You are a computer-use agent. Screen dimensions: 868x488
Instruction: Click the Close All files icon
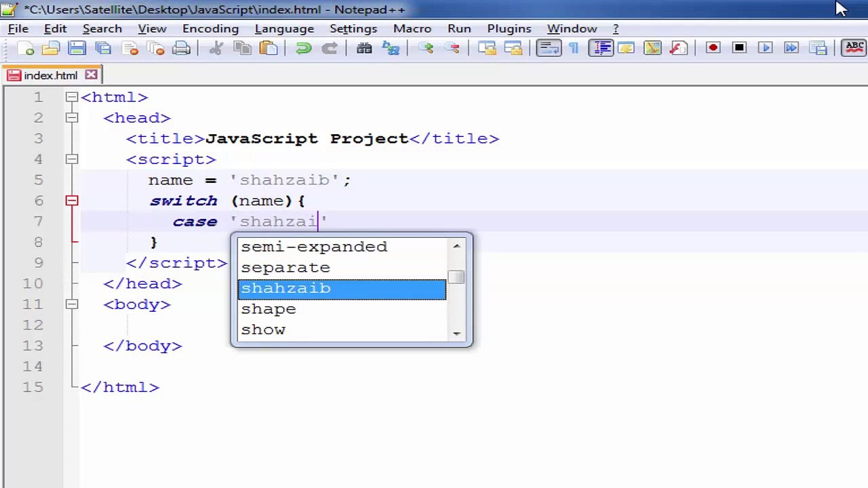(x=155, y=48)
